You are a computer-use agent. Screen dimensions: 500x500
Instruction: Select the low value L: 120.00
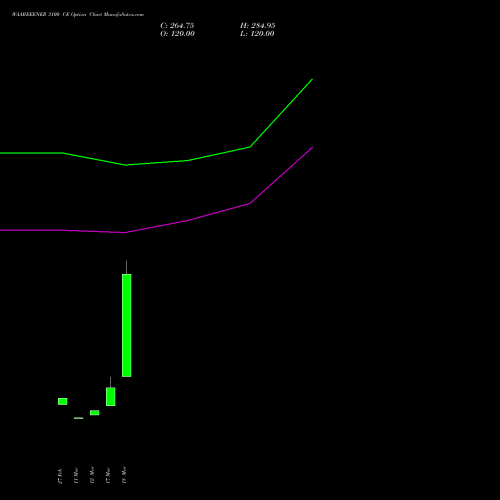point(257,34)
